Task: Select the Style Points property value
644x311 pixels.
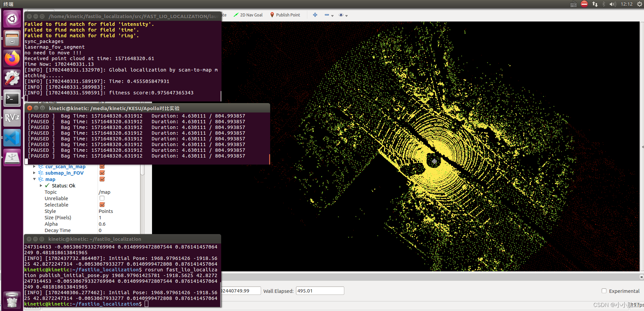Action: 106,211
